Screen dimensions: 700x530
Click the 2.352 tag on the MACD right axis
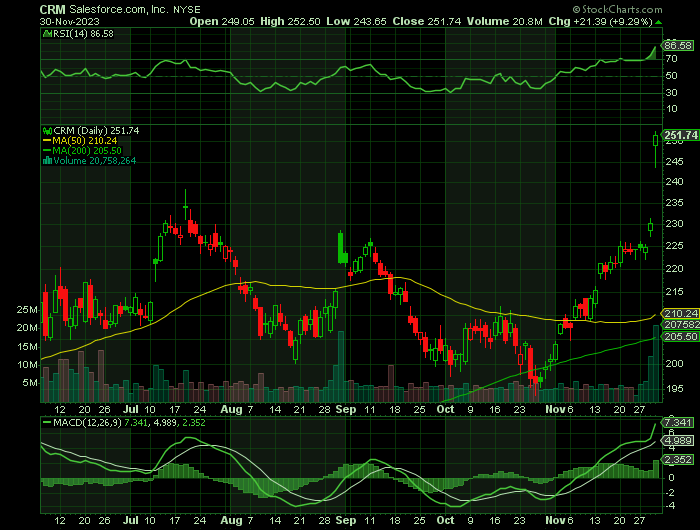pyautogui.click(x=678, y=459)
